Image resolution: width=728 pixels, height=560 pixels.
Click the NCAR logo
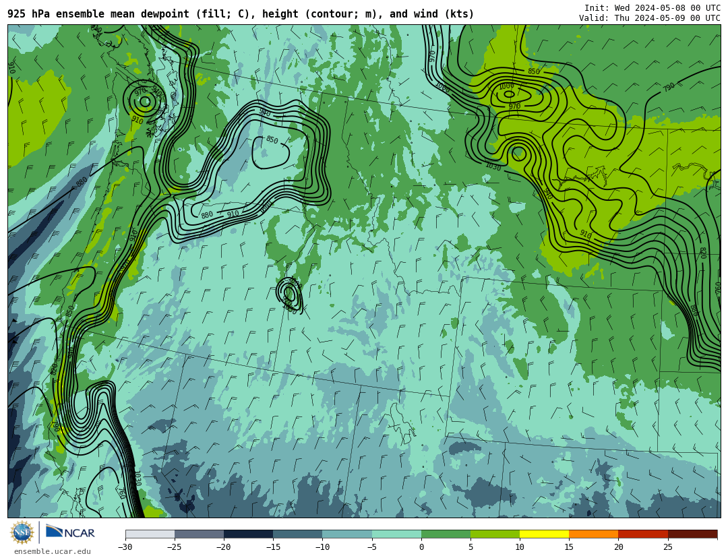tap(70, 532)
